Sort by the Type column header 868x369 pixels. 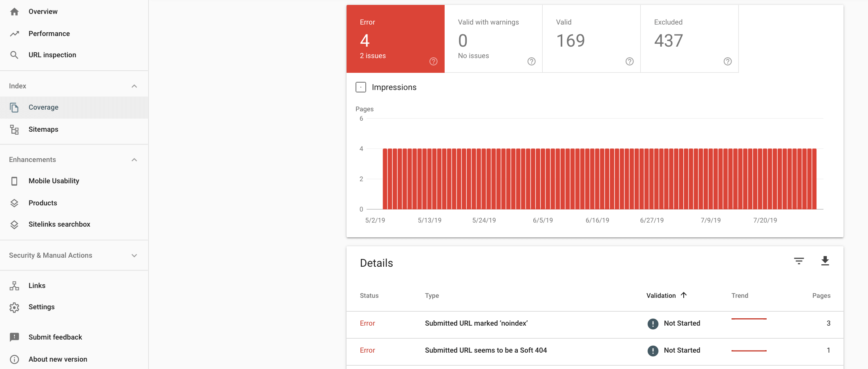click(x=432, y=295)
